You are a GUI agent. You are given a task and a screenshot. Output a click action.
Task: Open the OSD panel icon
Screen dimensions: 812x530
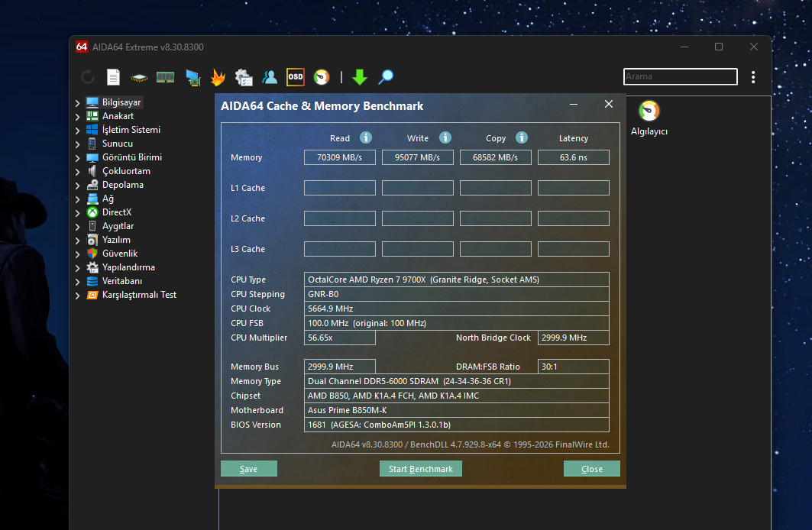(x=295, y=77)
